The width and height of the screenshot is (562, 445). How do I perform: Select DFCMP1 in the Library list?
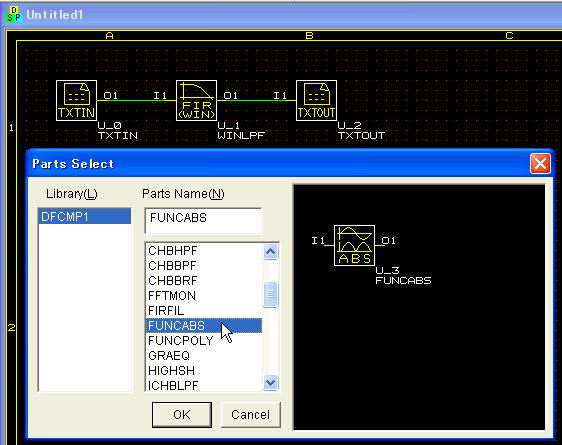click(85, 217)
